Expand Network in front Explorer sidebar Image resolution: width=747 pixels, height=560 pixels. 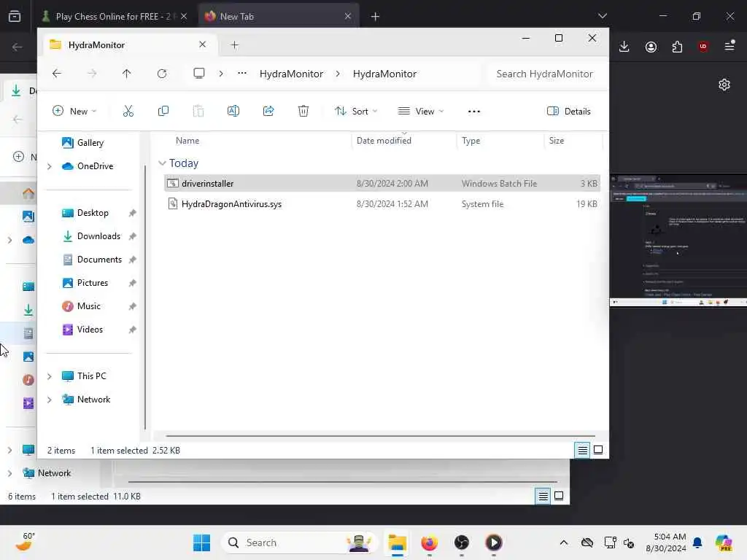49,400
